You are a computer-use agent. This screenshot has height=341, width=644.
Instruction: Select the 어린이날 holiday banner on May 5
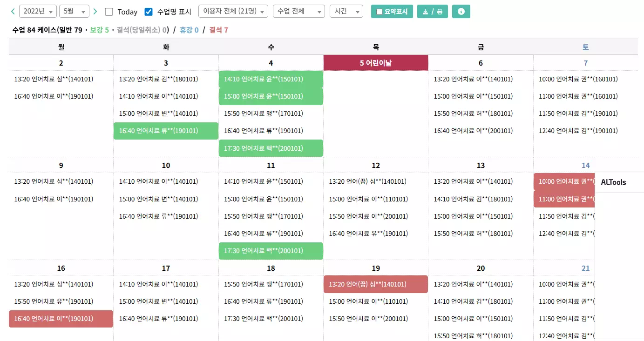point(375,62)
